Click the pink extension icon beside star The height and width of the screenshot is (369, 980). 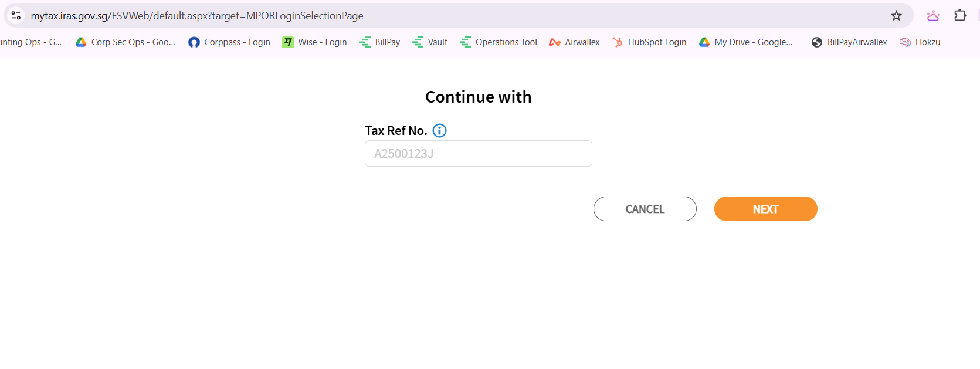(933, 16)
